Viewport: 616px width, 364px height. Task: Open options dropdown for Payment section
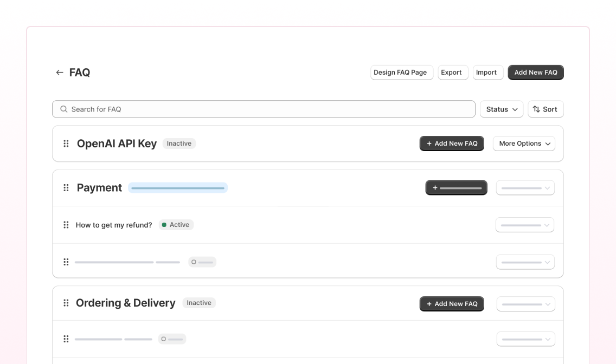coord(525,188)
